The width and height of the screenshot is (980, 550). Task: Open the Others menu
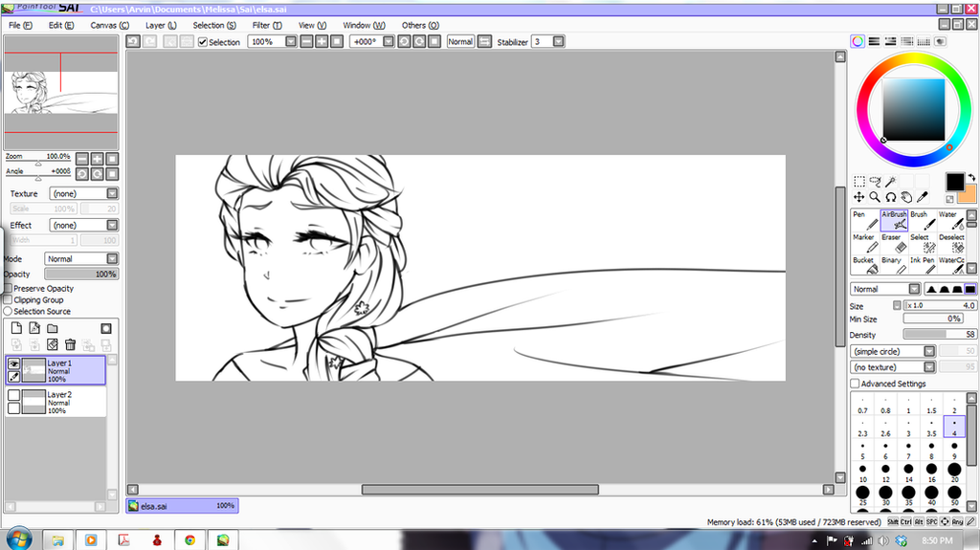tap(420, 25)
